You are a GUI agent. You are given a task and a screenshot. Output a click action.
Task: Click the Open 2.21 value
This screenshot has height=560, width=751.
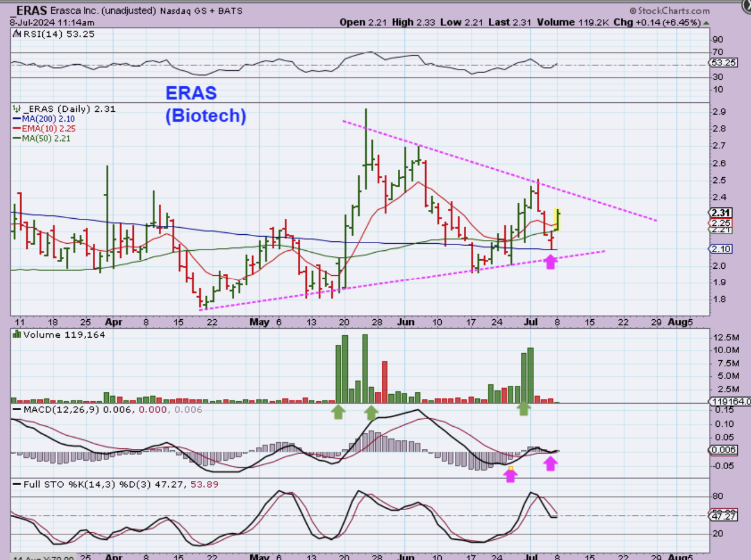(364, 23)
